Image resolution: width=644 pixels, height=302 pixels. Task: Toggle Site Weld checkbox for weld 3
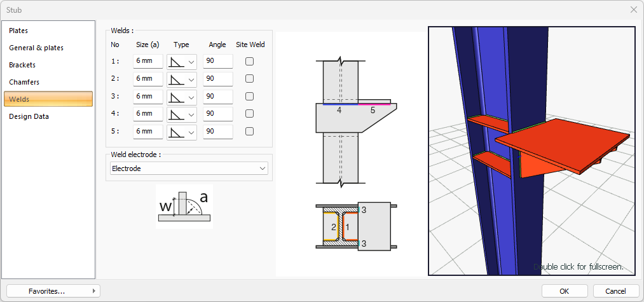click(250, 97)
